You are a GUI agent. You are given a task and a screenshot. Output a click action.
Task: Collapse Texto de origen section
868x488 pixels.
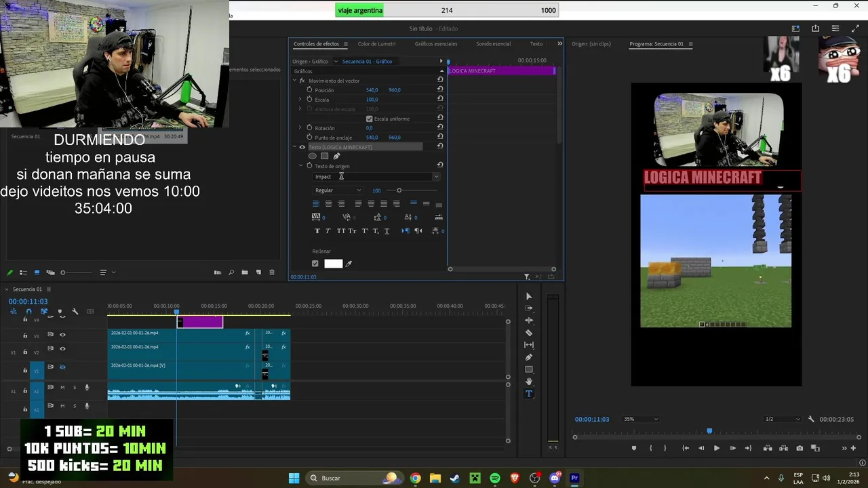pyautogui.click(x=300, y=166)
